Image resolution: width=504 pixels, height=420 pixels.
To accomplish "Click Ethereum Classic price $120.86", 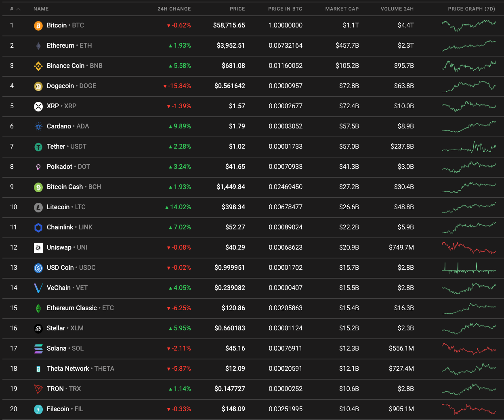I will (233, 308).
